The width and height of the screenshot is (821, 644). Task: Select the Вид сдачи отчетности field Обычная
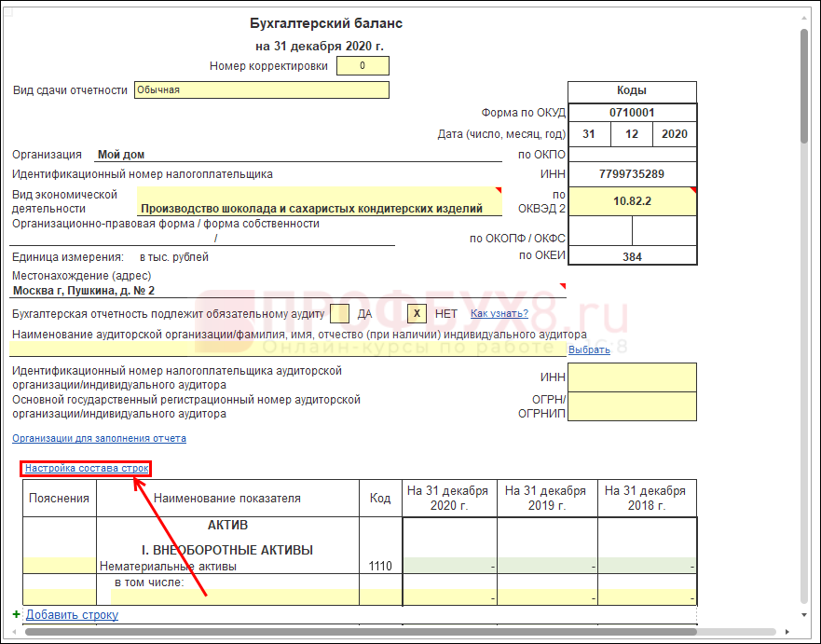[262, 90]
